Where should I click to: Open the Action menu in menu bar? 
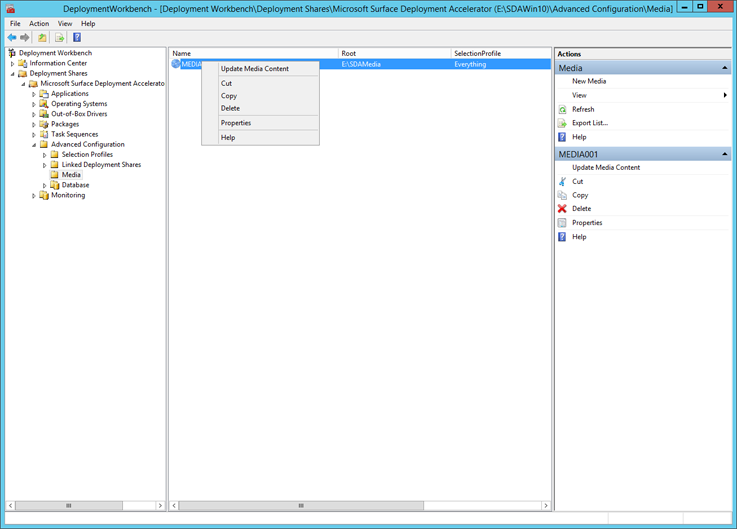(39, 23)
